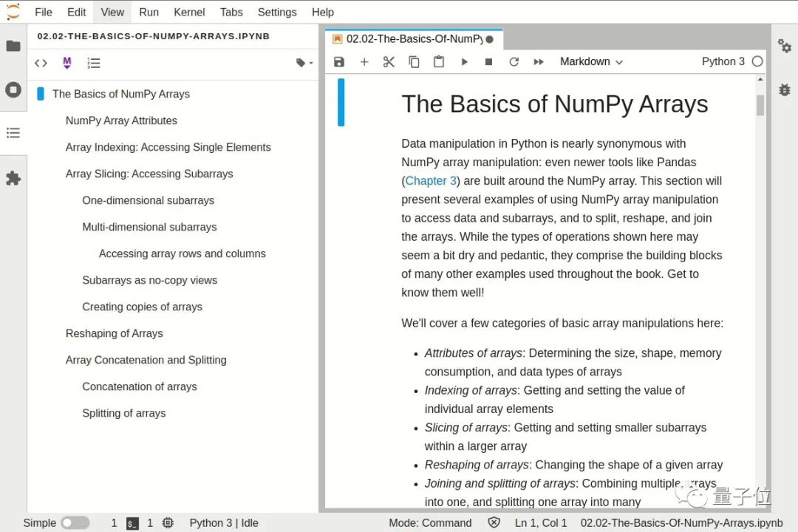This screenshot has height=532, width=798.
Task: Paste cell from clipboard
Action: tap(439, 61)
